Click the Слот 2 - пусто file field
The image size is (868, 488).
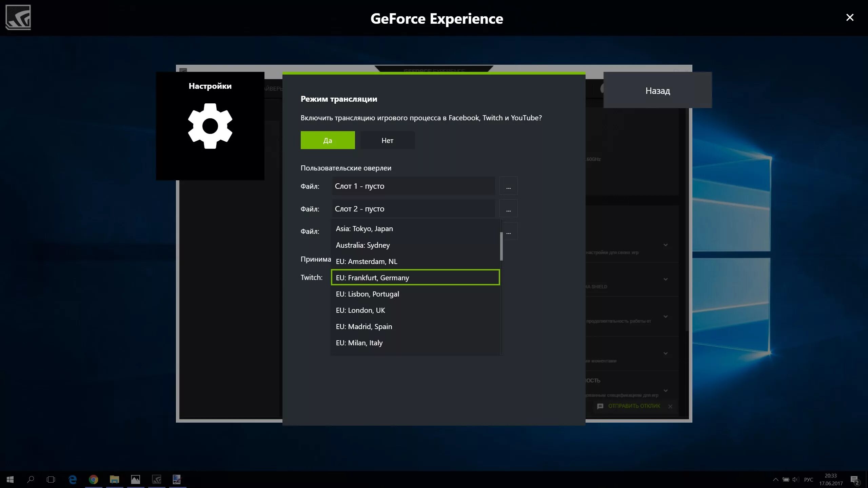[x=413, y=208]
